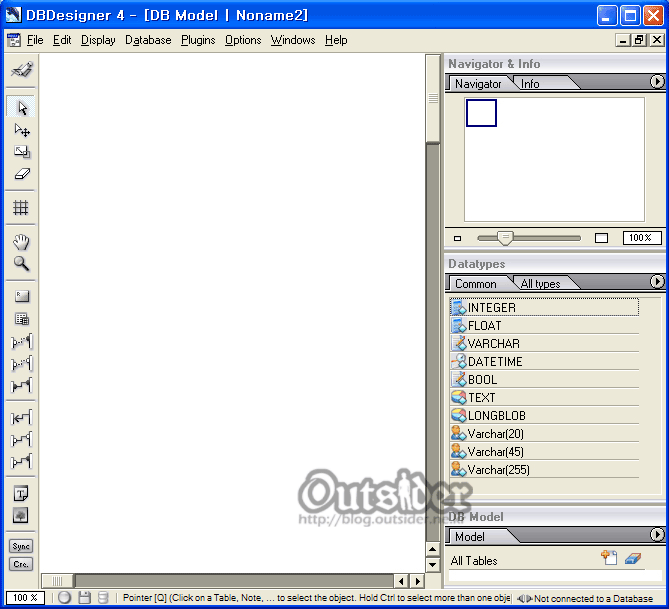Click the horizontal scrollbar right arrow
Image resolution: width=669 pixels, height=609 pixels.
pyautogui.click(x=417, y=581)
